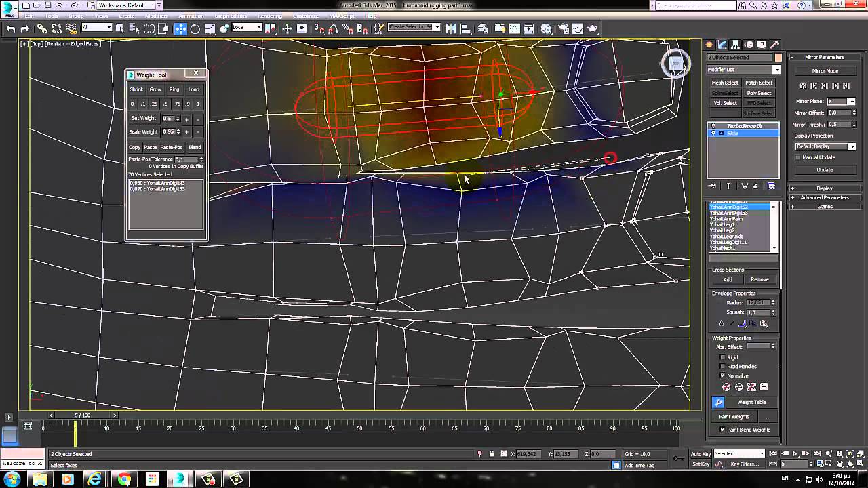Viewport: 868px width, 488px height.
Task: Click the ViewCube in the viewport
Action: click(675, 64)
